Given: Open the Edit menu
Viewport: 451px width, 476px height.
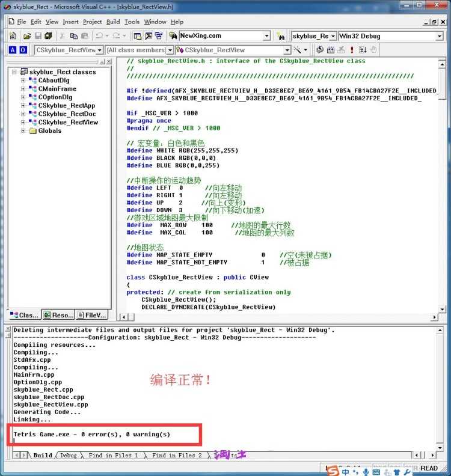Looking at the screenshot, I should pyautogui.click(x=36, y=22).
